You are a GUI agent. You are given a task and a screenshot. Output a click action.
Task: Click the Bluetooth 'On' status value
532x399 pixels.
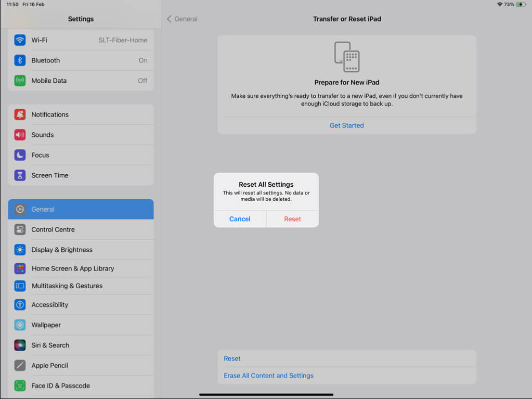tap(143, 60)
